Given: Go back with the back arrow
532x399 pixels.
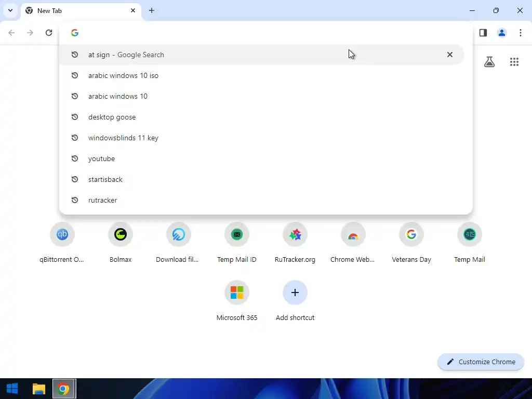Looking at the screenshot, I should tap(11, 33).
